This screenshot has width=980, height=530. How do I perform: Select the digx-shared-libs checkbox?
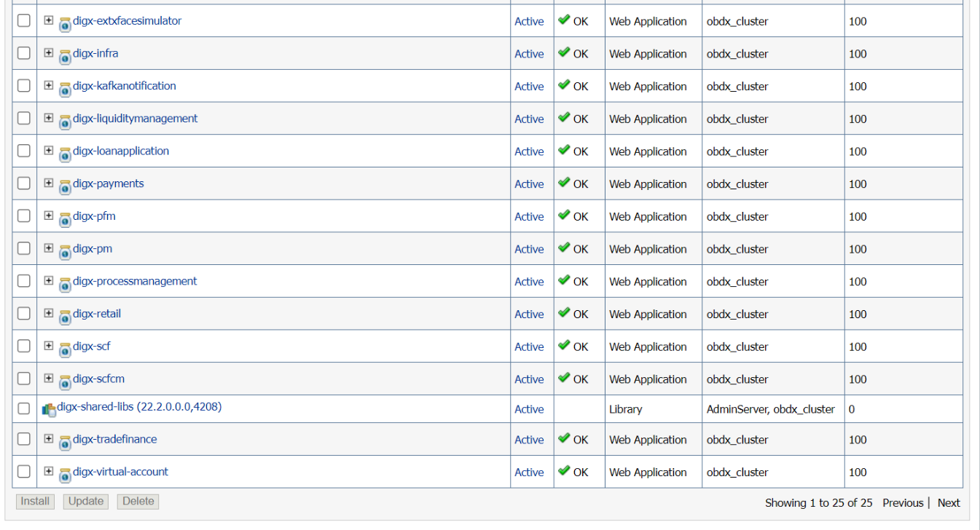[x=24, y=408]
